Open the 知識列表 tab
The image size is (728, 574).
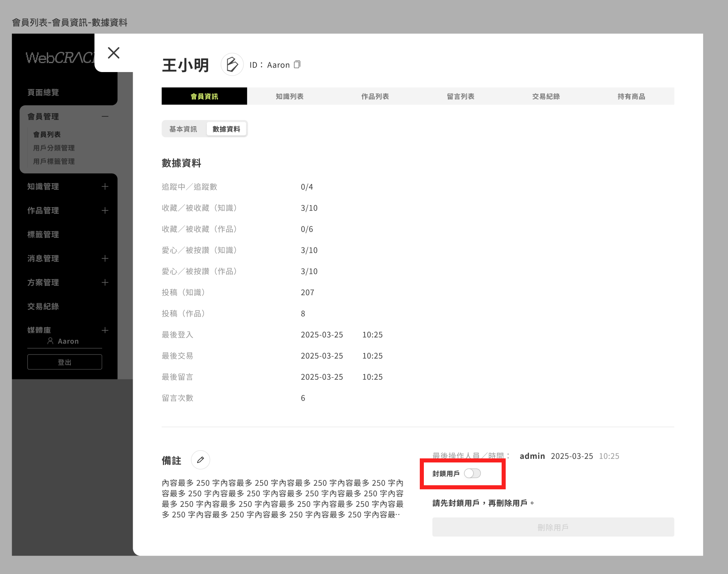click(289, 96)
